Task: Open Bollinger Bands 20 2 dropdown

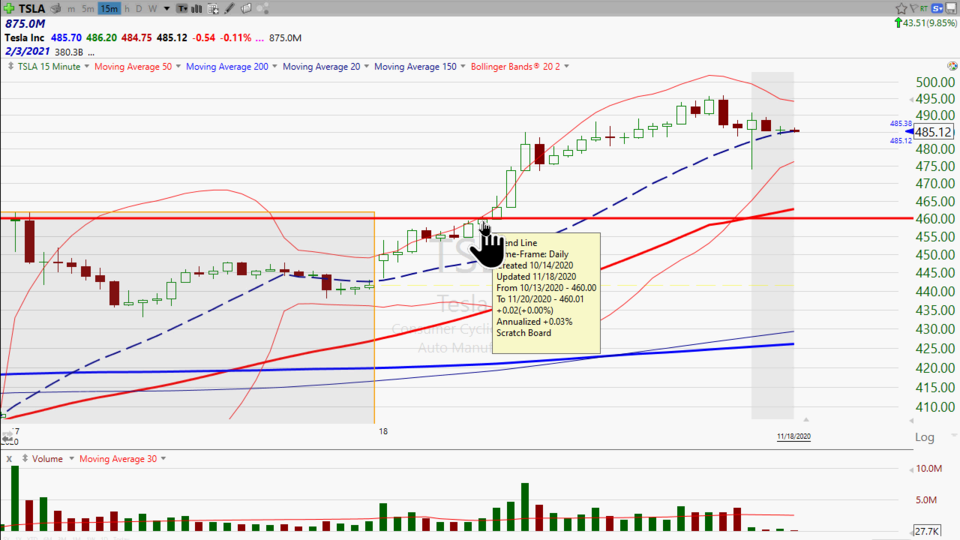Action: pyautogui.click(x=566, y=66)
